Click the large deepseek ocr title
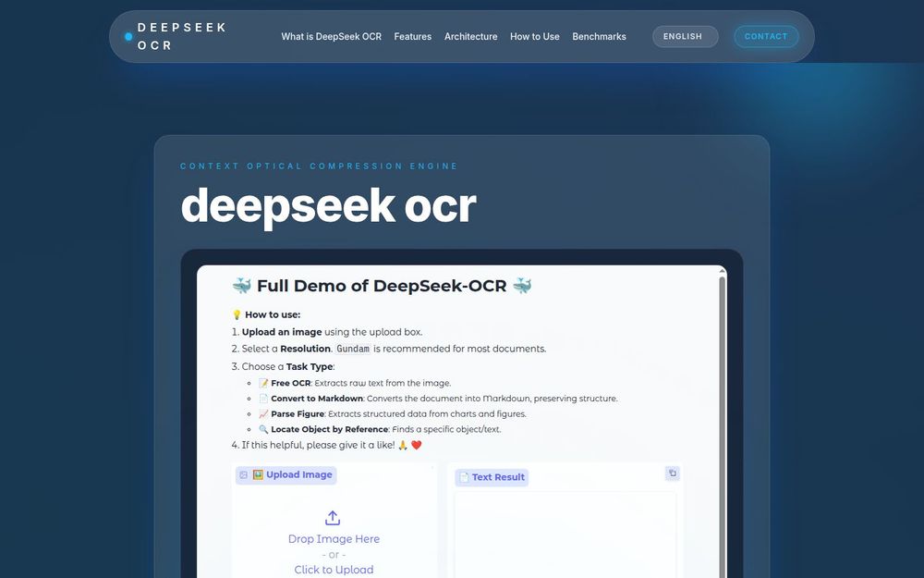Image resolution: width=924 pixels, height=578 pixels. click(328, 206)
